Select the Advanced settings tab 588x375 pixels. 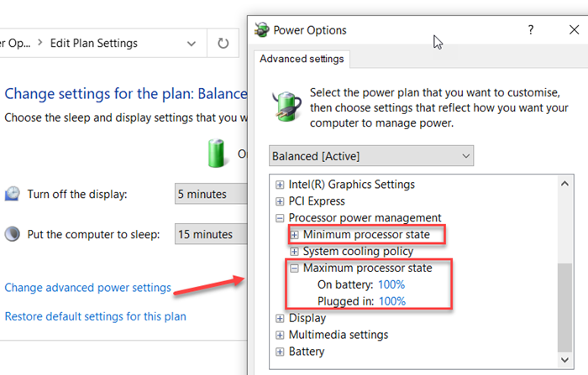pos(302,59)
